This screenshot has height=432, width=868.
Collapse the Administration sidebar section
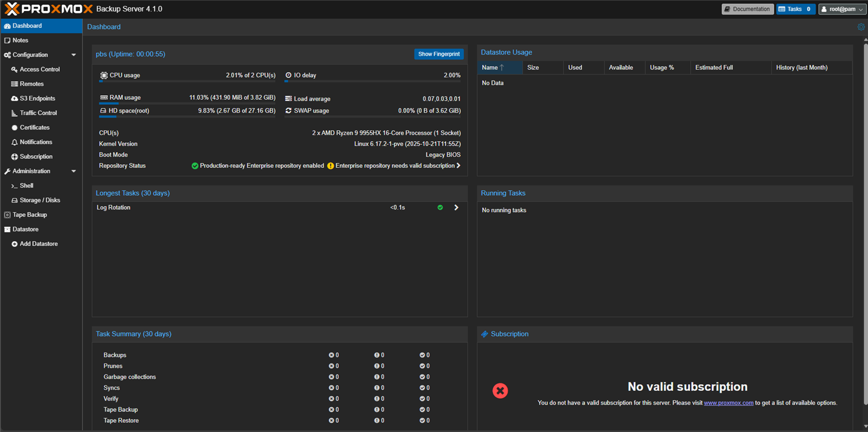(x=73, y=171)
